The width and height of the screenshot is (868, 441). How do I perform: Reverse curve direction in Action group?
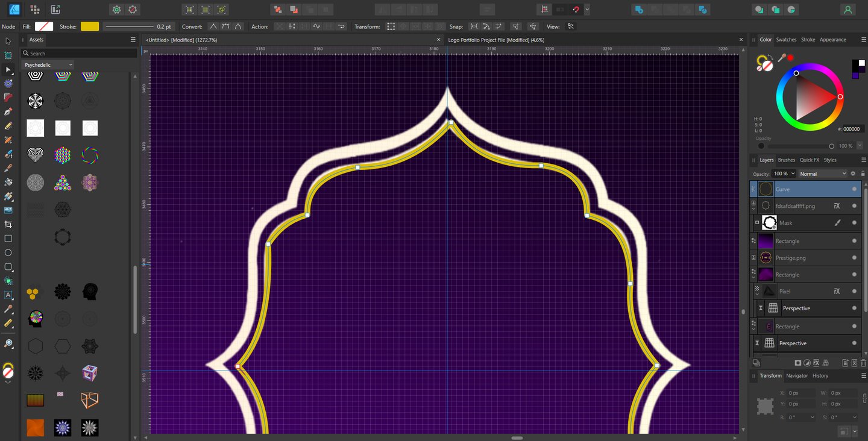(342, 27)
